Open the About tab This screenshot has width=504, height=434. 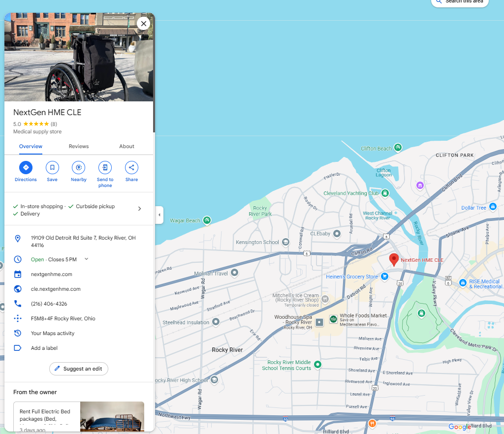(x=126, y=147)
